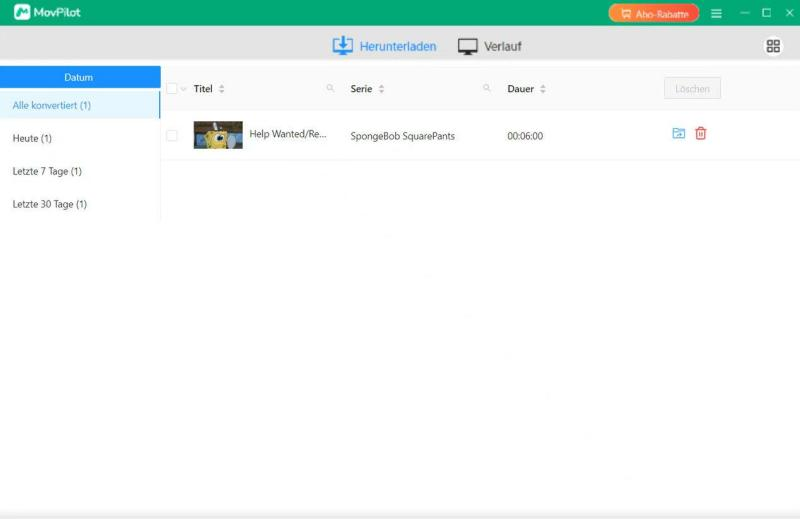The height and width of the screenshot is (519, 800).
Task: Sort by Titel column arrows
Action: tap(221, 89)
